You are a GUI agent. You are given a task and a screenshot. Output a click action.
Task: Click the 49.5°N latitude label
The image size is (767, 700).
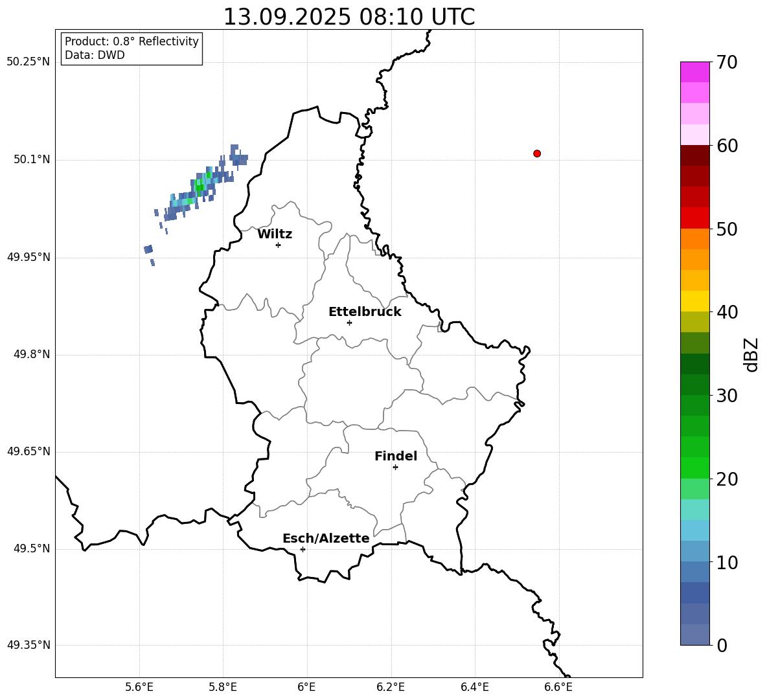(x=31, y=548)
